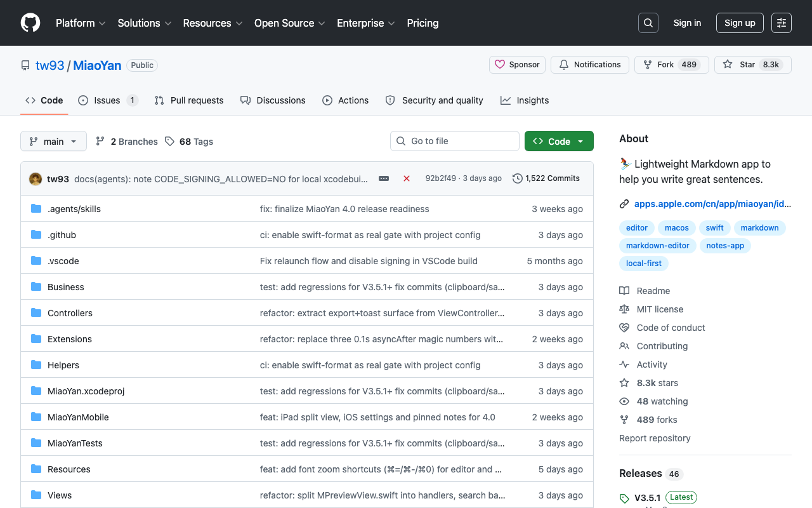This screenshot has width=812, height=508.
Task: Fork the repository with Fork button
Action: point(671,65)
